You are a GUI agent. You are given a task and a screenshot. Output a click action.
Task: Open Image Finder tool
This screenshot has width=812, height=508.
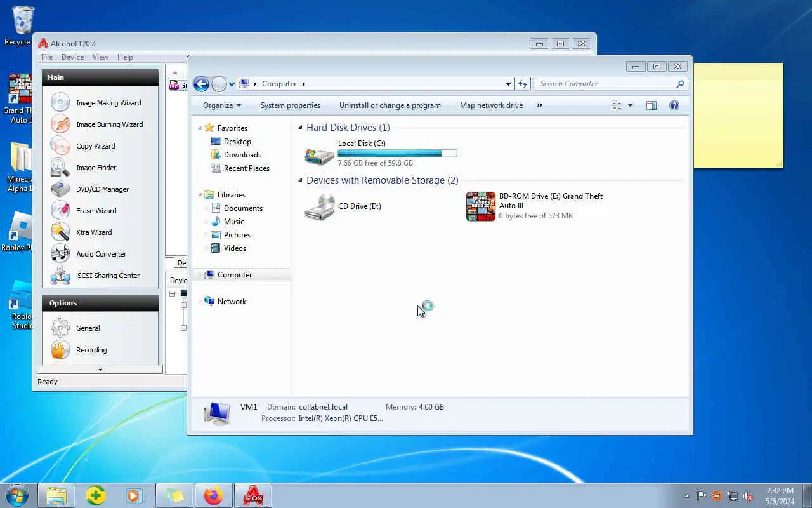point(84,168)
